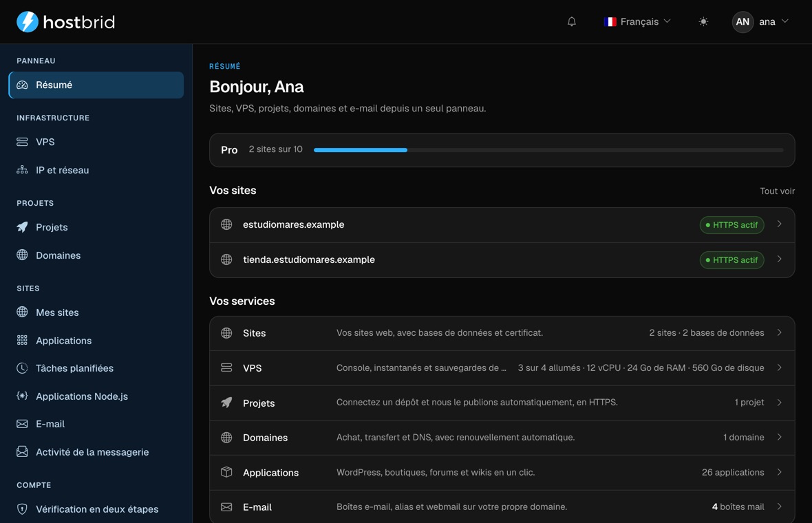Viewport: 812px width, 523px height.
Task: Open the Domaines service row chevron
Action: click(780, 437)
